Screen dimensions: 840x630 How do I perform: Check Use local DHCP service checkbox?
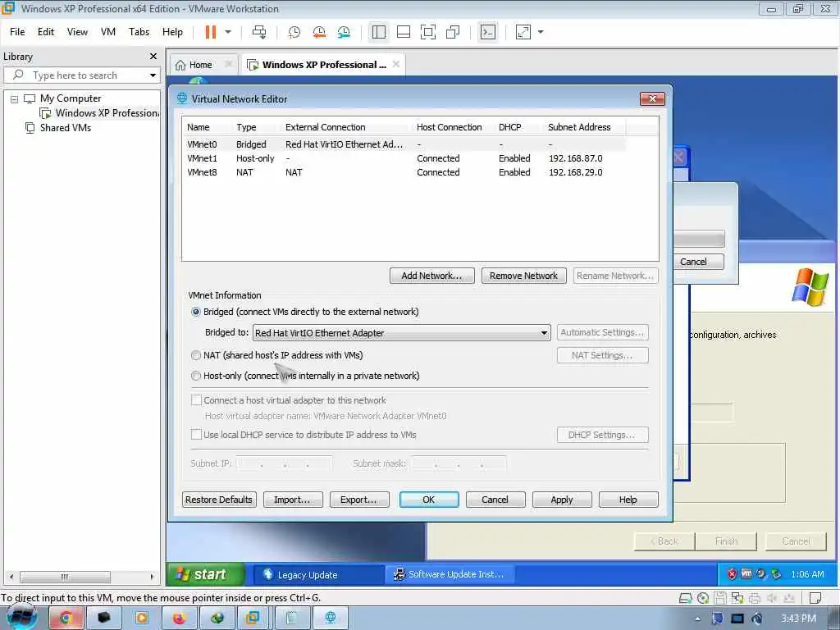click(197, 435)
